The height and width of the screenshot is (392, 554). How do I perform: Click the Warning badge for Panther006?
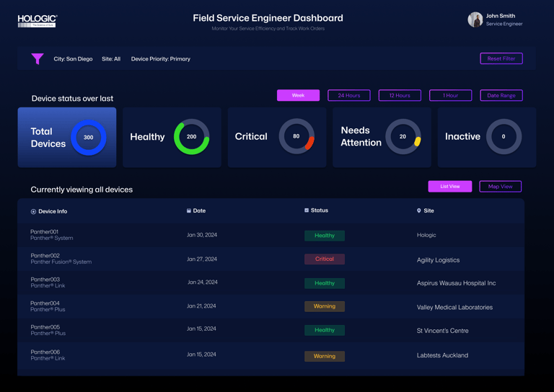(325, 357)
